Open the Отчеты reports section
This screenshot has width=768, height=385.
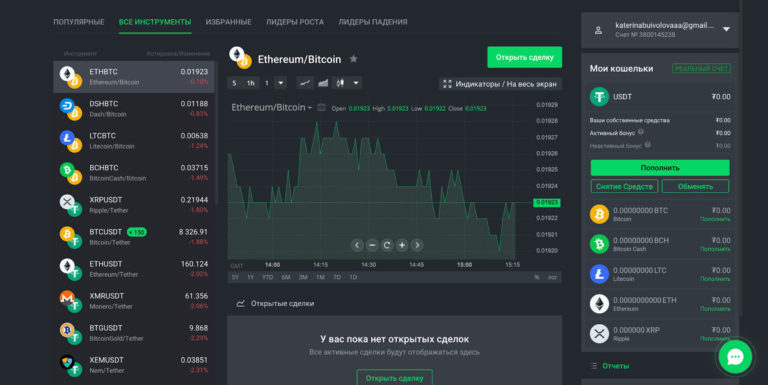tap(616, 366)
